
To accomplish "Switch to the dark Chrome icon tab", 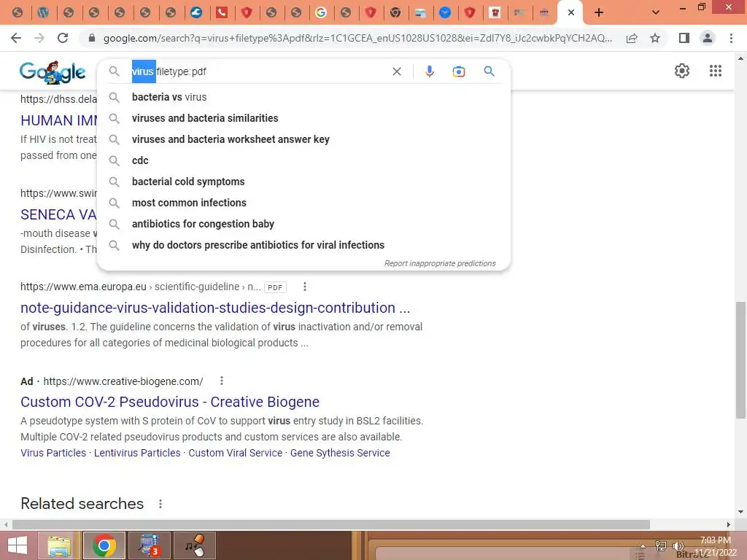I will click(x=395, y=12).
